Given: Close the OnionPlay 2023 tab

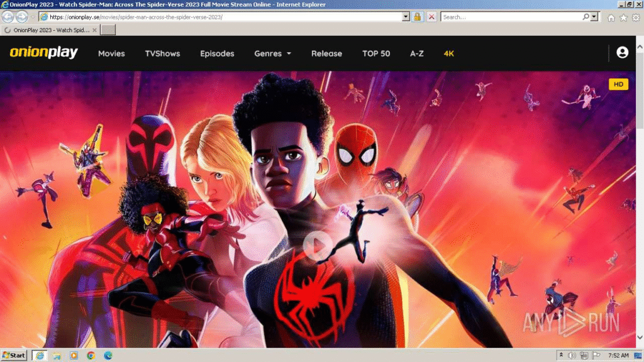Looking at the screenshot, I should point(94,30).
